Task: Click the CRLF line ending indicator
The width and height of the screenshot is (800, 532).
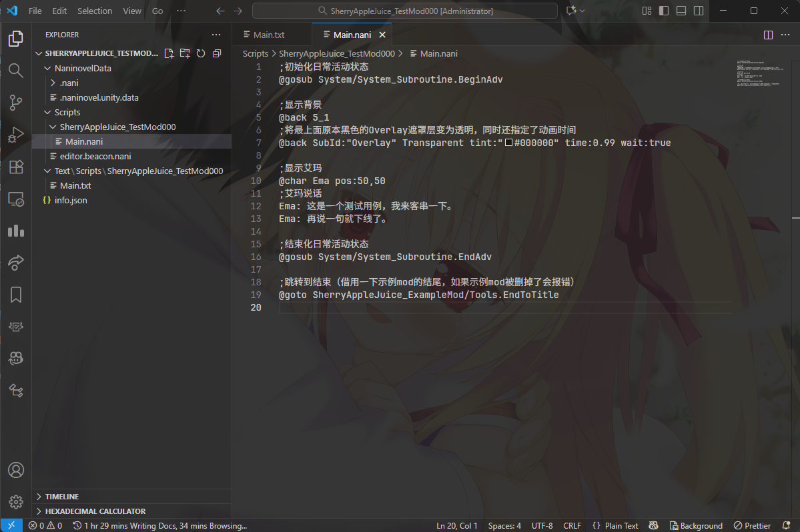Action: [573, 525]
